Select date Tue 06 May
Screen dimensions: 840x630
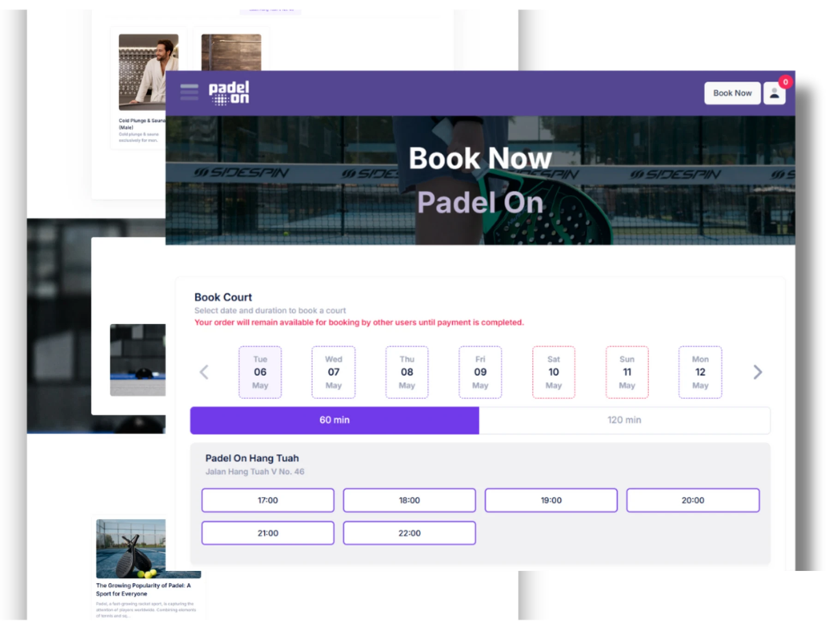tap(260, 372)
